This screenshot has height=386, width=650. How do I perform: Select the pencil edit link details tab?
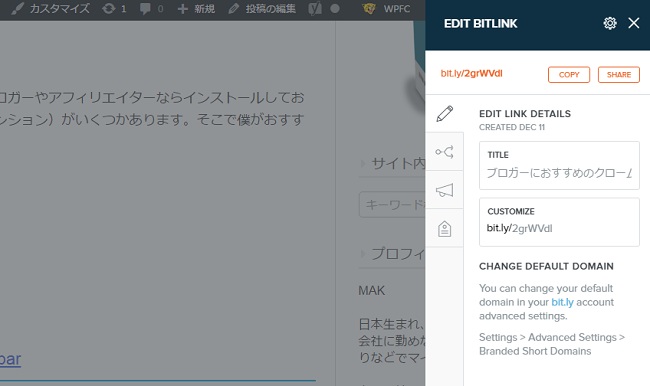click(444, 114)
